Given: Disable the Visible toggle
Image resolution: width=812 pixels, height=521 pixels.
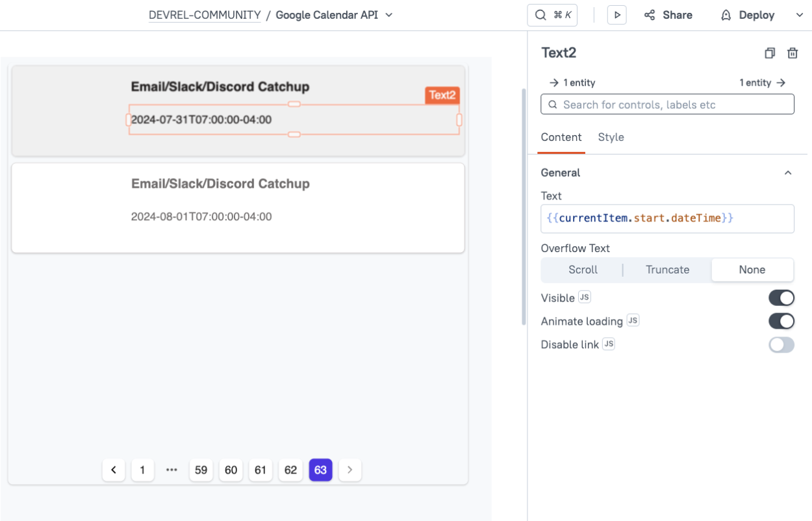Looking at the screenshot, I should pos(781,297).
